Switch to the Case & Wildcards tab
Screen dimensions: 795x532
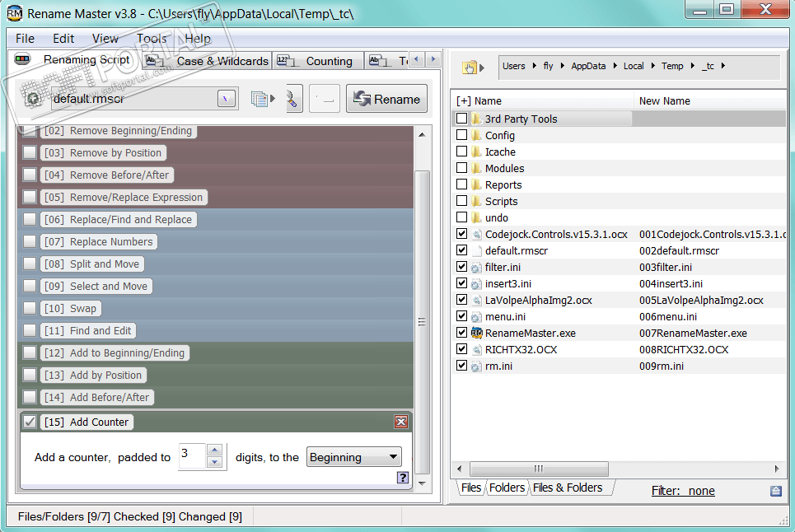pyautogui.click(x=207, y=61)
